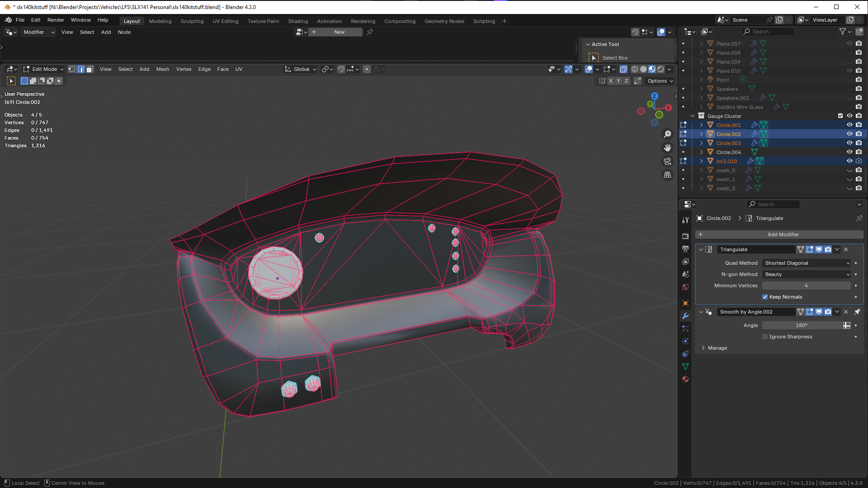868x488 pixels.
Task: Enable X axis mirror button
Action: 610,81
